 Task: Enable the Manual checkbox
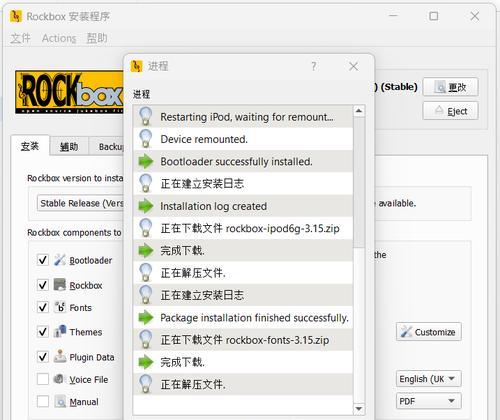pyautogui.click(x=43, y=401)
